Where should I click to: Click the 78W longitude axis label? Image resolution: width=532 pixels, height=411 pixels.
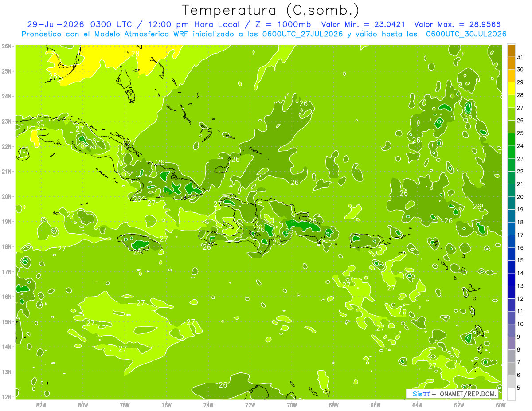point(125,405)
